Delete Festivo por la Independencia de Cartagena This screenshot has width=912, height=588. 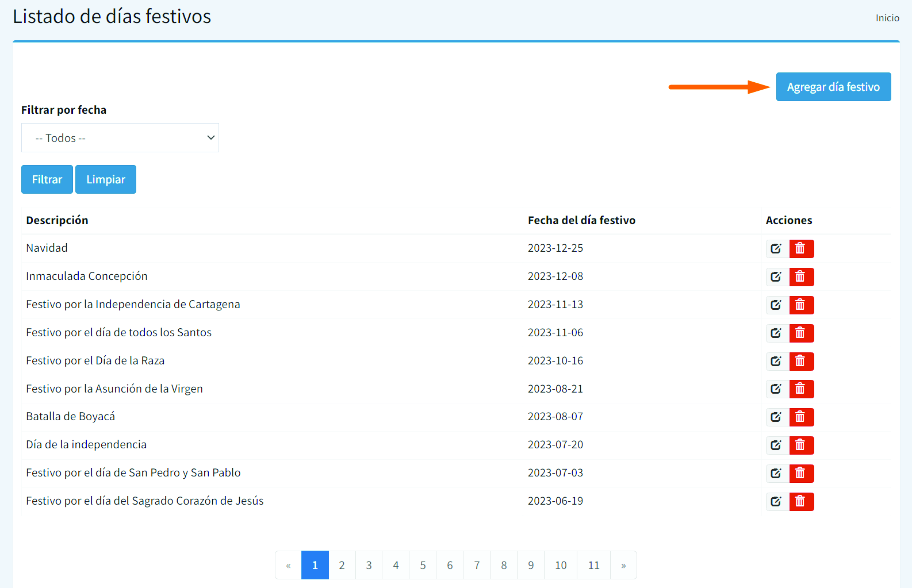click(x=802, y=305)
